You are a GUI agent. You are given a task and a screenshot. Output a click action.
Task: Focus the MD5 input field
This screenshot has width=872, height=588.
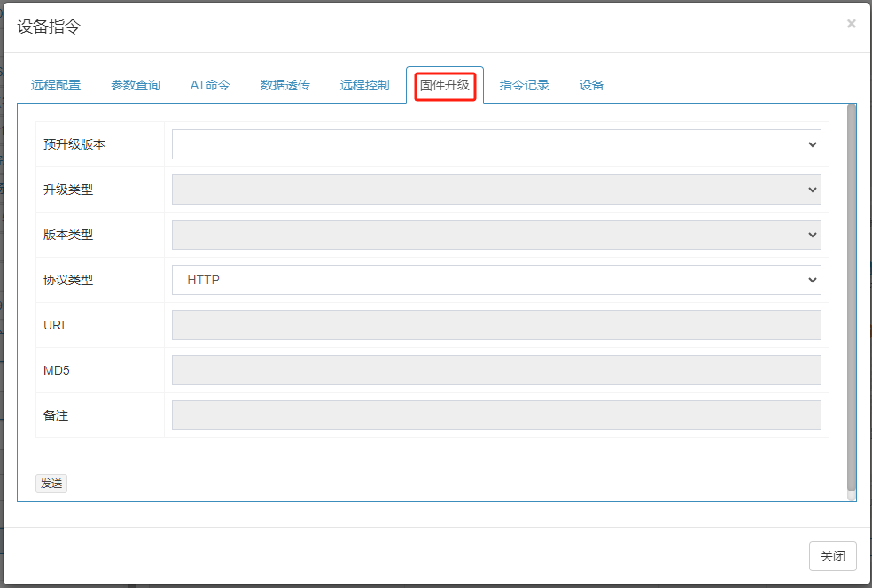point(496,370)
